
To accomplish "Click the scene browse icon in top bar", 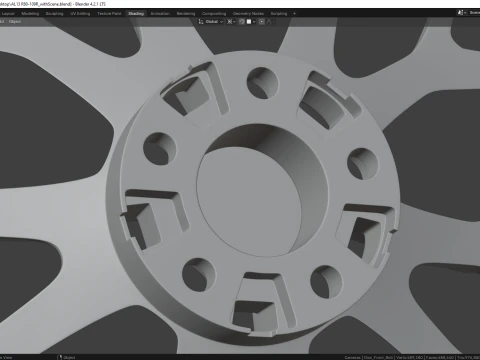I will 461,13.
